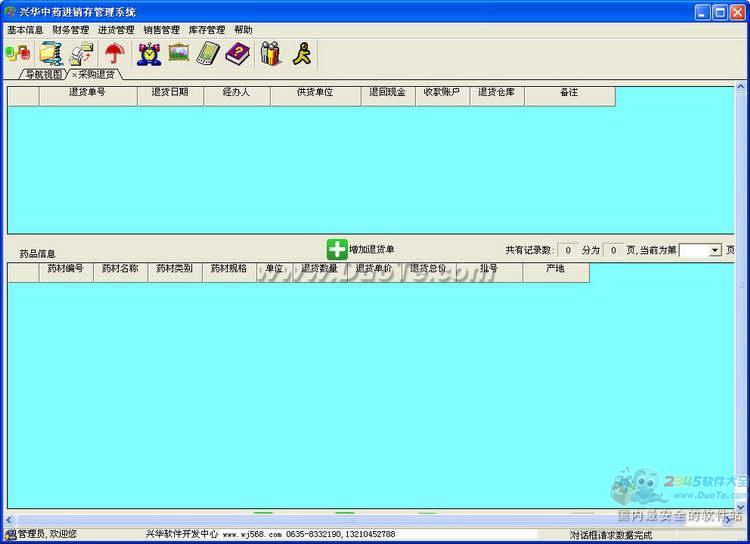Close the 采购退货 tab with its x
The image size is (750, 544).
74,75
